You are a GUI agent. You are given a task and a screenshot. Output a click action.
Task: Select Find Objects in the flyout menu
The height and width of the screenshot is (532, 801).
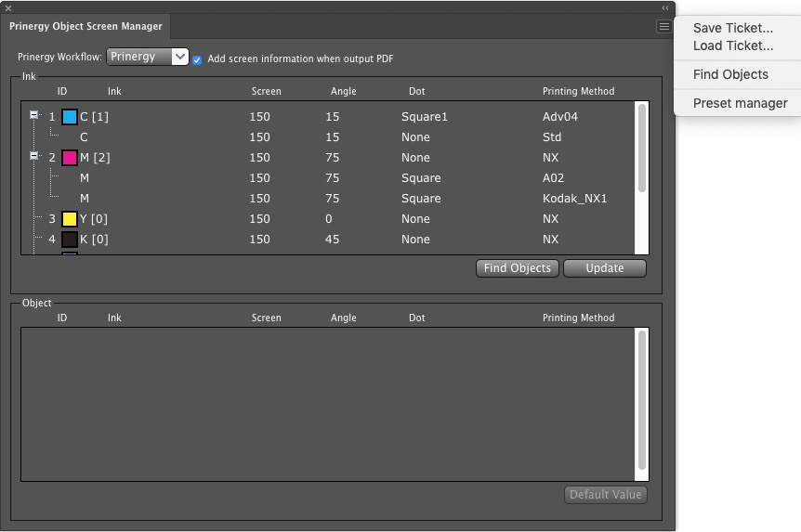(x=730, y=74)
